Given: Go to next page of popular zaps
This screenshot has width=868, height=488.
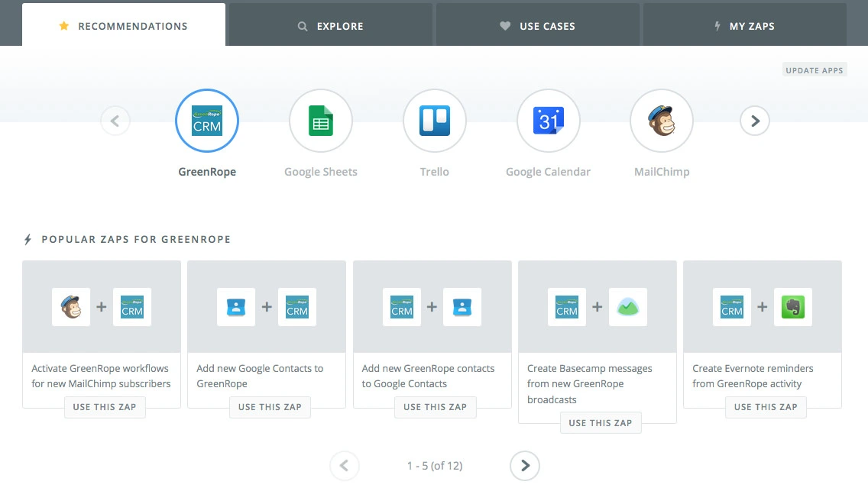Looking at the screenshot, I should (x=525, y=466).
